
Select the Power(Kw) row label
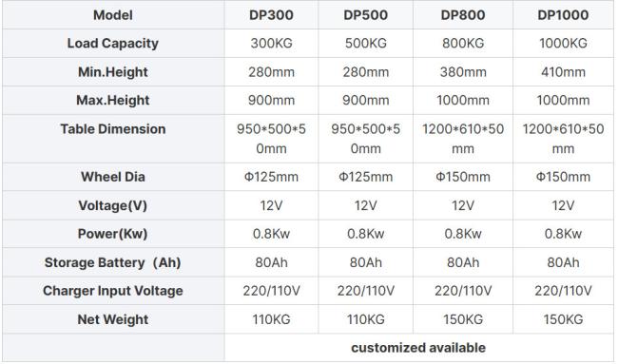pos(113,234)
